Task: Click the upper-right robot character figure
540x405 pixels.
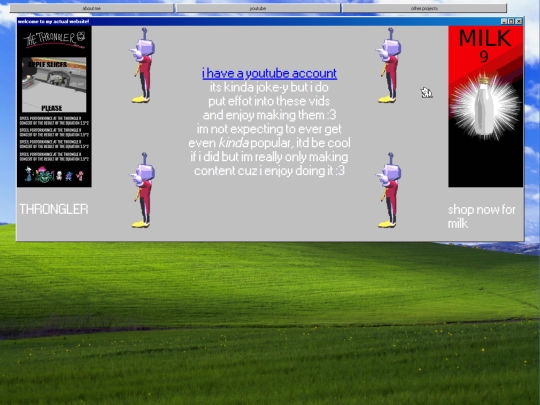Action: pyautogui.click(x=389, y=65)
